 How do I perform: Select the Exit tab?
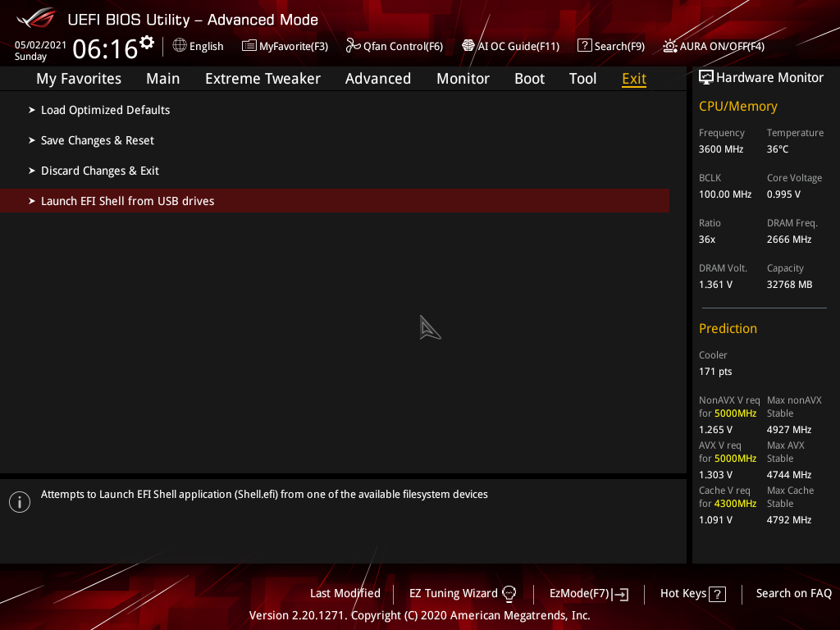(634, 79)
